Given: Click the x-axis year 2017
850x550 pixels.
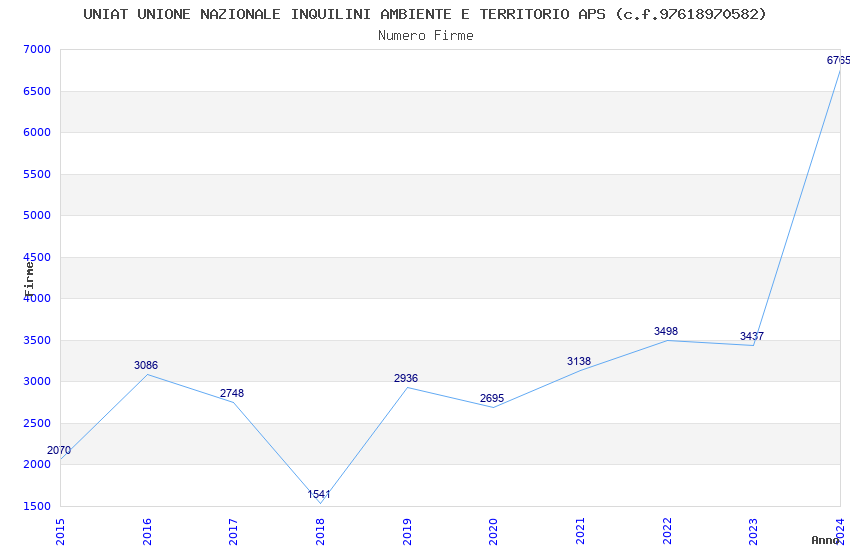Looking at the screenshot, I should click(234, 532).
